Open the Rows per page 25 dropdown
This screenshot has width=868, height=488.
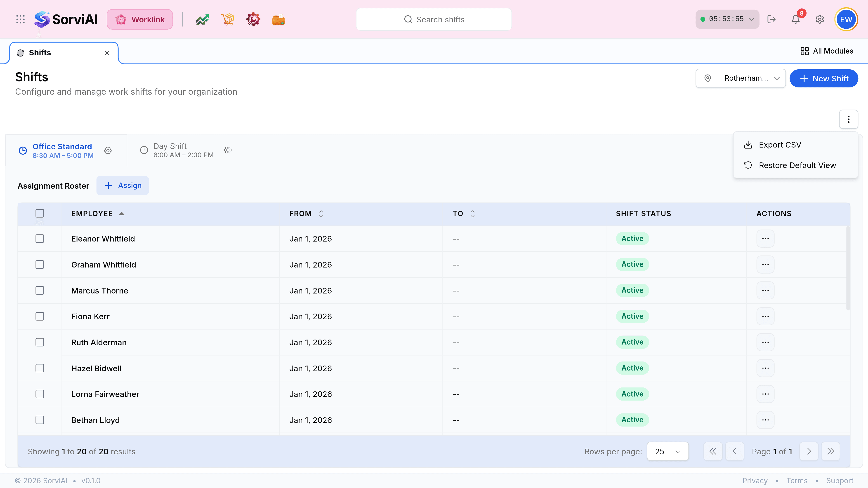click(x=668, y=451)
